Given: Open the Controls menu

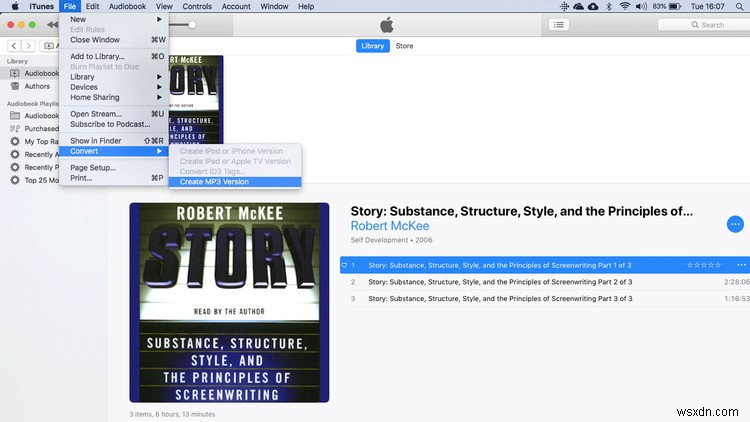Looking at the screenshot, I should [x=197, y=6].
